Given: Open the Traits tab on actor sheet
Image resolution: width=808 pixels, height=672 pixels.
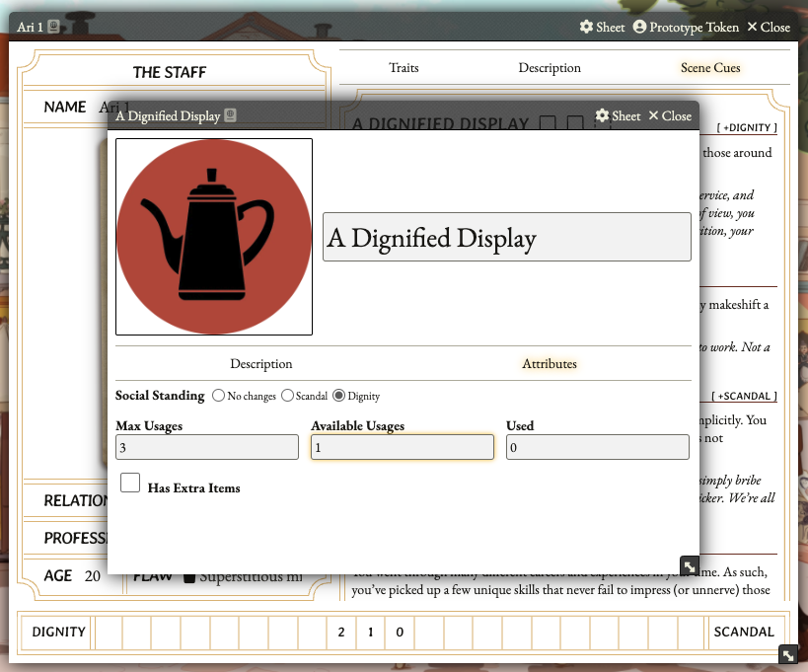Looking at the screenshot, I should click(404, 67).
